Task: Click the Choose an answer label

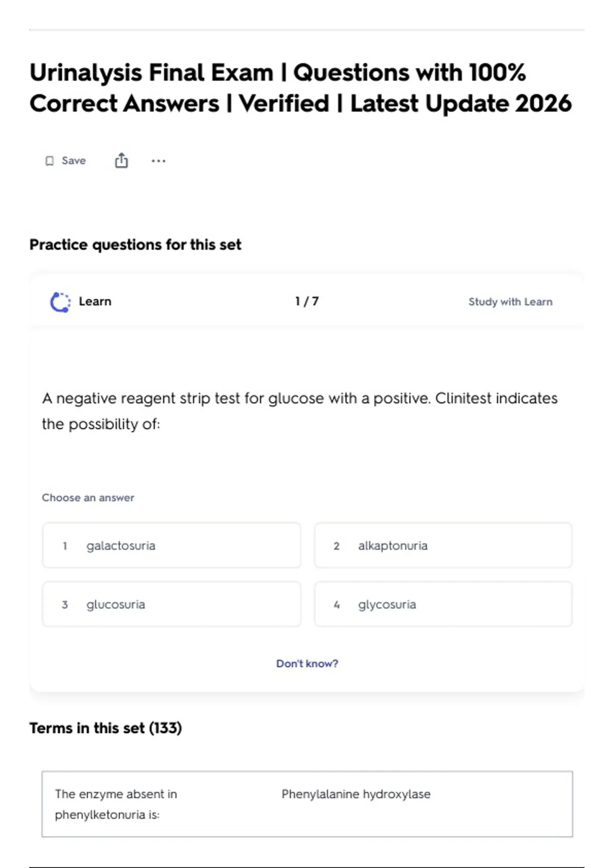Action: tap(88, 497)
